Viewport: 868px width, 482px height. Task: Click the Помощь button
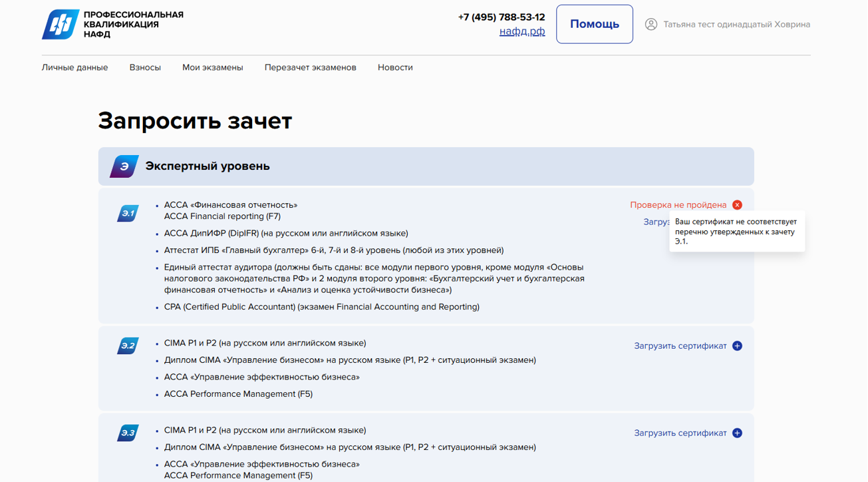tap(595, 24)
